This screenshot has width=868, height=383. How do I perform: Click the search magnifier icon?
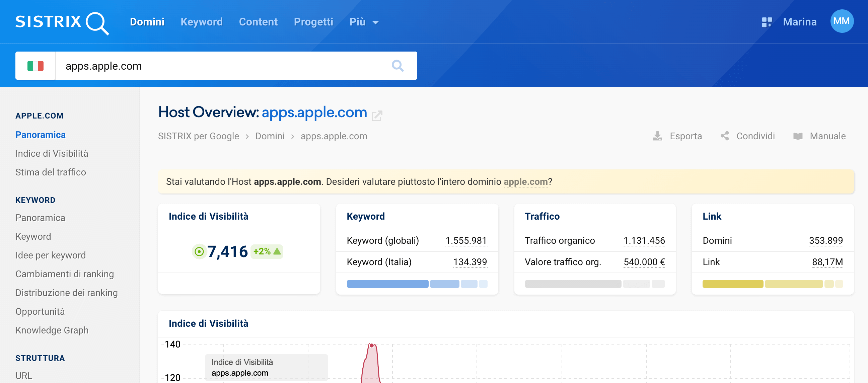pyautogui.click(x=397, y=66)
